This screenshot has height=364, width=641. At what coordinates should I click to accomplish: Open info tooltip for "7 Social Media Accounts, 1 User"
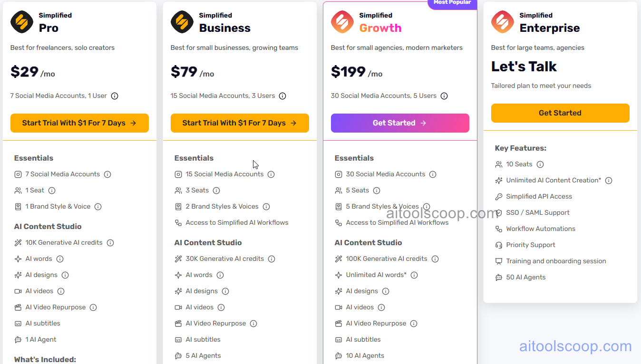tap(114, 96)
